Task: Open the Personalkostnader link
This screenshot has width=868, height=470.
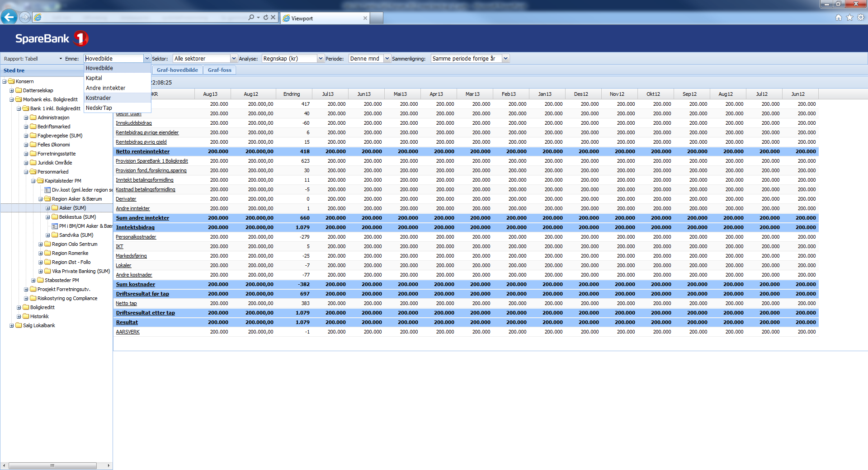Action: (136, 237)
